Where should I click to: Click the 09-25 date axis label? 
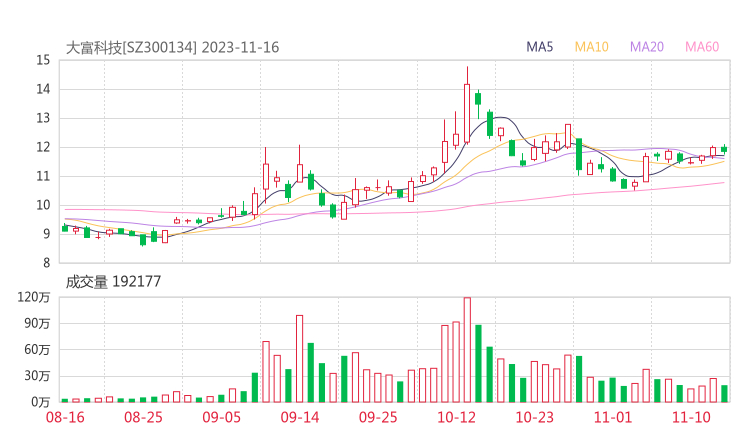point(378,417)
